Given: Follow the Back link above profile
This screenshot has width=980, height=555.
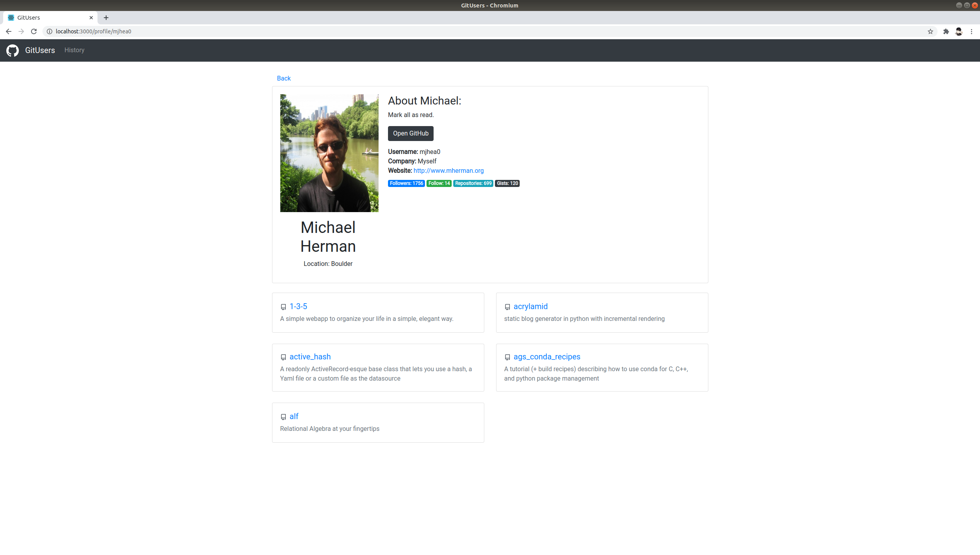Looking at the screenshot, I should point(283,79).
